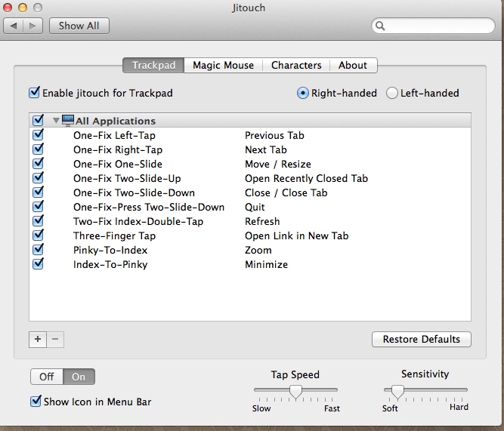504x431 pixels.
Task: Click the forward navigation arrow
Action: pos(32,26)
